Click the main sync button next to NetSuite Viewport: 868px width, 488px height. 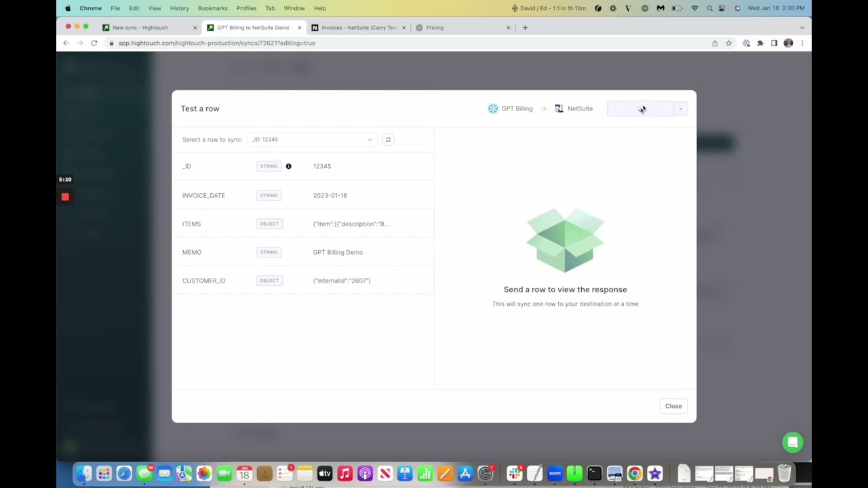[640, 108]
